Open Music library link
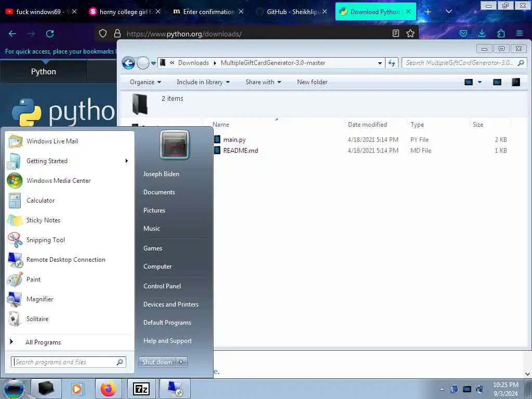The width and height of the screenshot is (532, 399). pyautogui.click(x=152, y=229)
